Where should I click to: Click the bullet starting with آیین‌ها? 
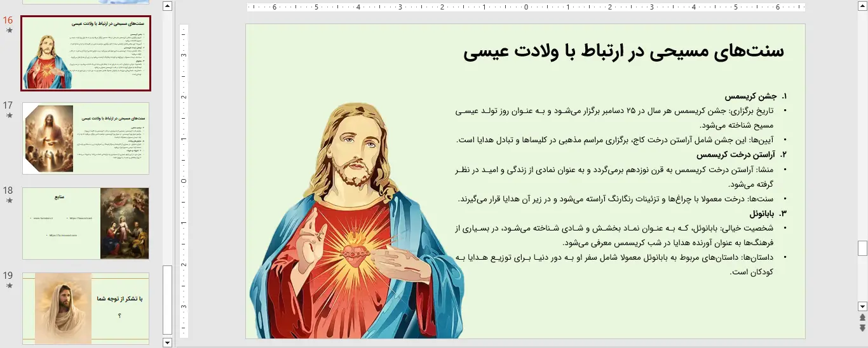pyautogui.click(x=621, y=140)
